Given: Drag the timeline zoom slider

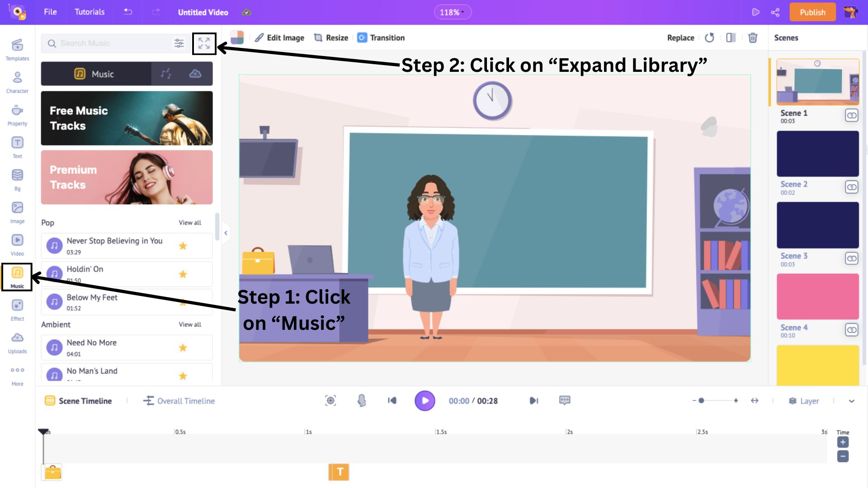Looking at the screenshot, I should (703, 400).
